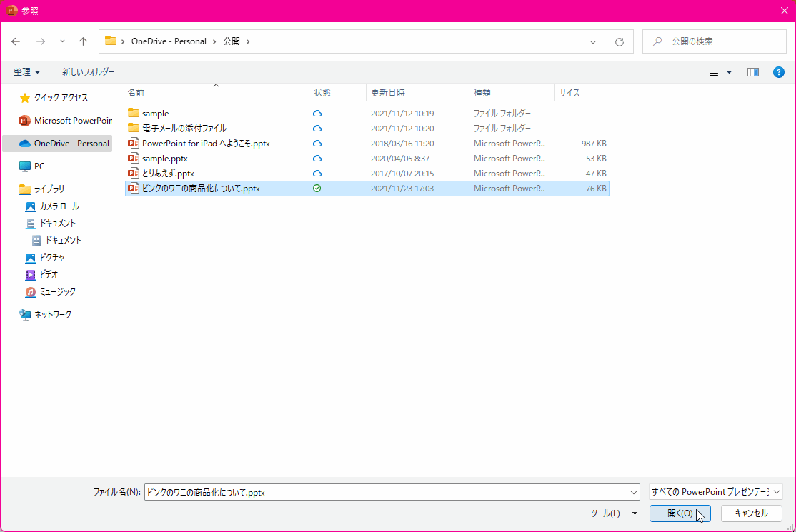Select ネットワーク in the navigation pane
This screenshot has width=796, height=532.
(45, 315)
